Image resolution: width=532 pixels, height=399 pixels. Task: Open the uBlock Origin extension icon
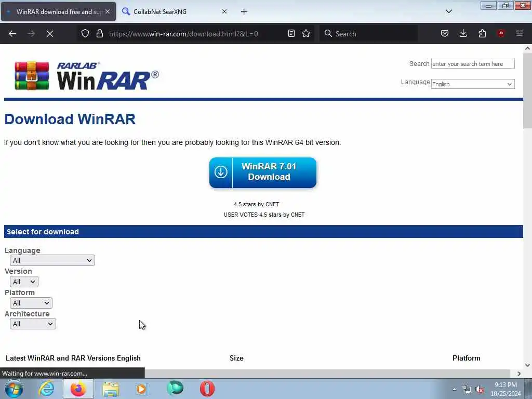tap(500, 33)
